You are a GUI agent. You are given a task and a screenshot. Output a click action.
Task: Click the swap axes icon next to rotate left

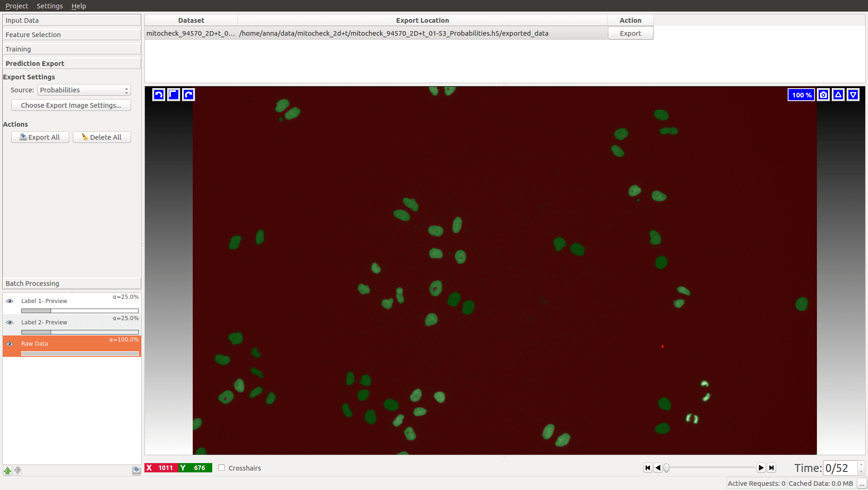pos(173,95)
